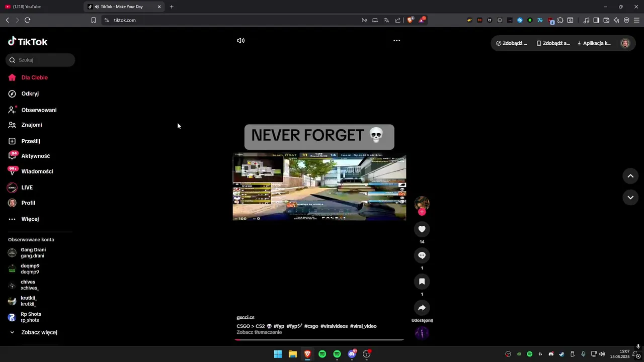Click the #viralvideos hashtag
The height and width of the screenshot is (362, 644).
tap(334, 326)
